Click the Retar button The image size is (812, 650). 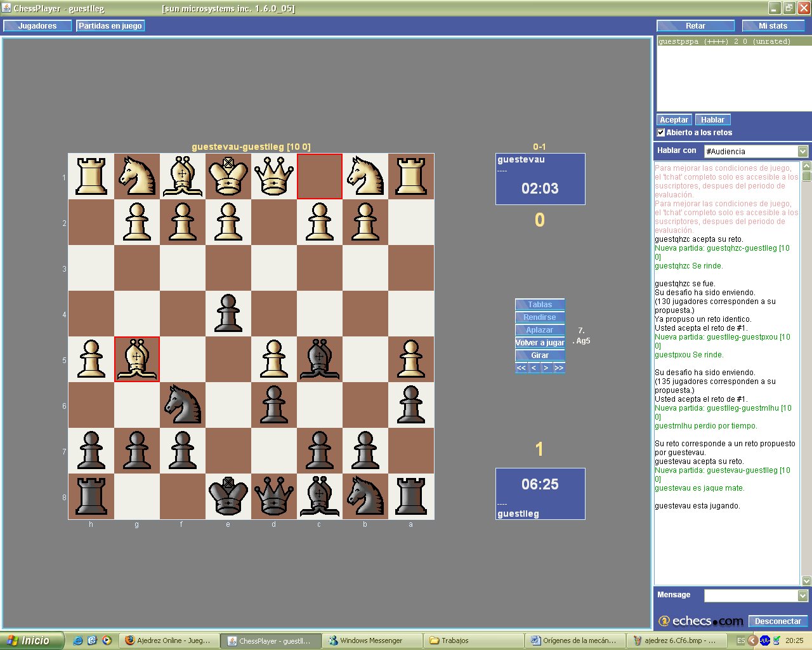695,26
